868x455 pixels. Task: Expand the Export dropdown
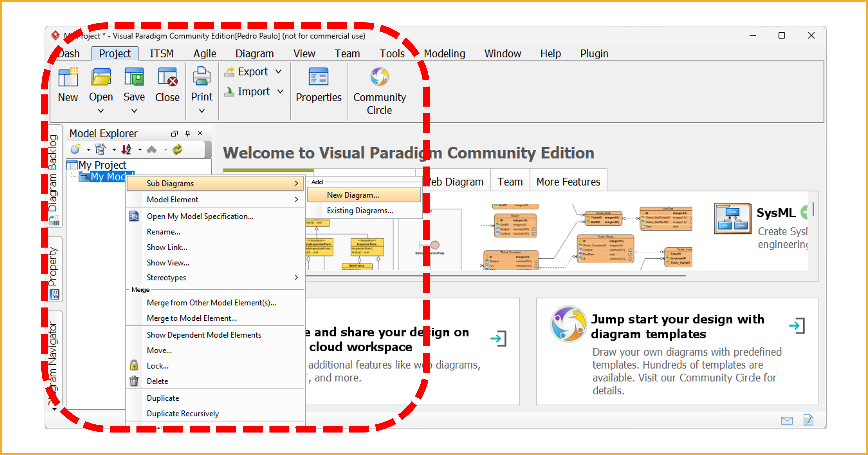278,72
